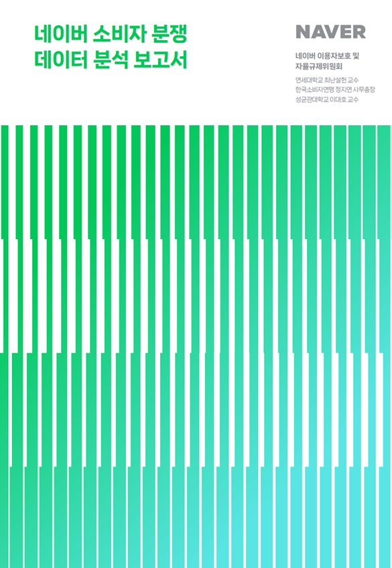Select author line '성균관대학교 이대호 교수'

[x=327, y=99]
